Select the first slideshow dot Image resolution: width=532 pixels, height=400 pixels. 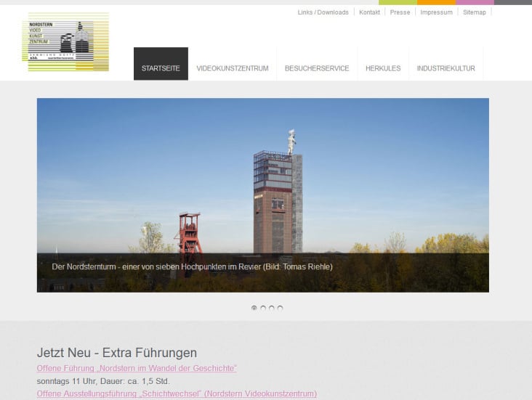[254, 308]
